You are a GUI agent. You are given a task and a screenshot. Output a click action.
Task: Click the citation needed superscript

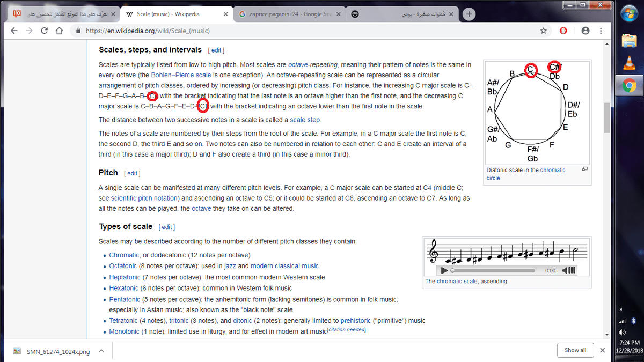pos(346,330)
